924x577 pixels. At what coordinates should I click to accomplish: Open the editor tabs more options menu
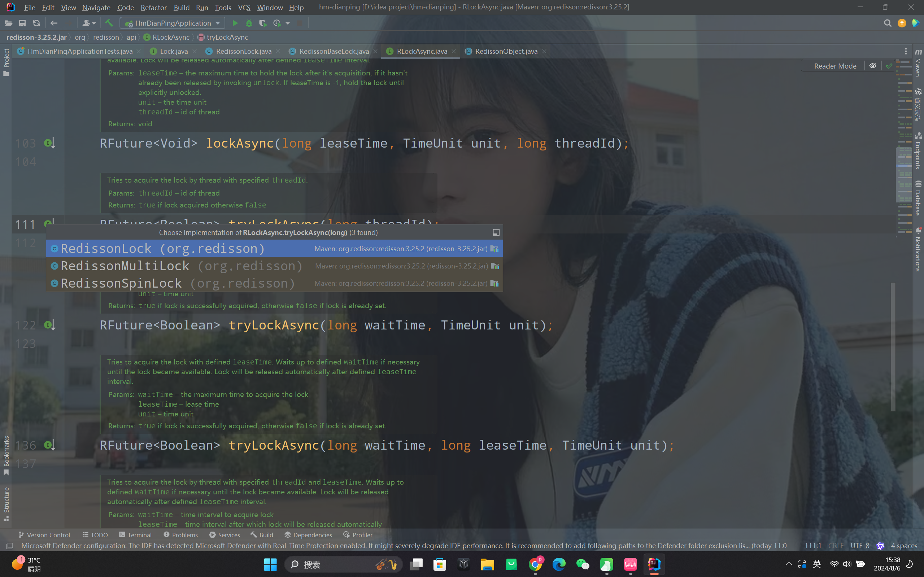[906, 51]
